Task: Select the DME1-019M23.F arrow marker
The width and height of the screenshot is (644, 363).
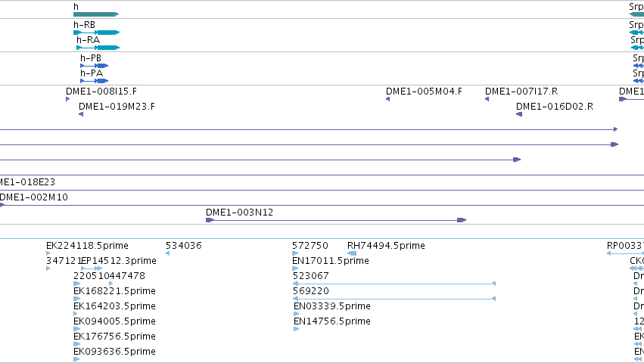Action: (x=81, y=114)
